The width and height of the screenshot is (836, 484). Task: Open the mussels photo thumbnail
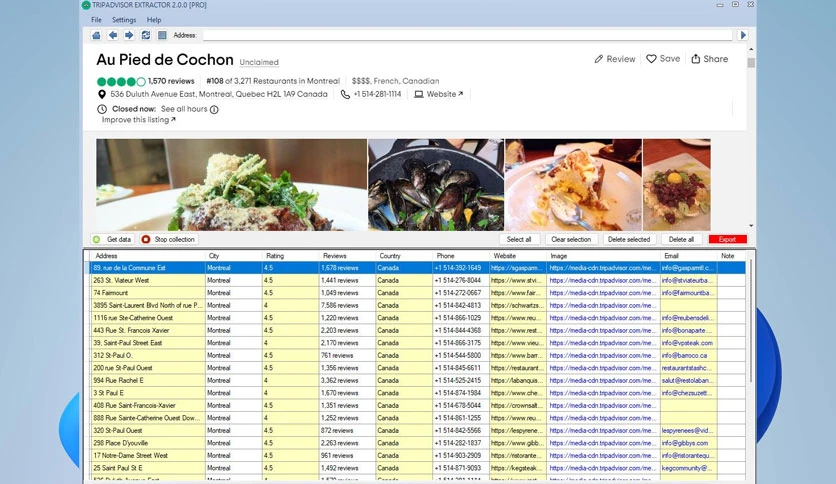[x=436, y=185]
